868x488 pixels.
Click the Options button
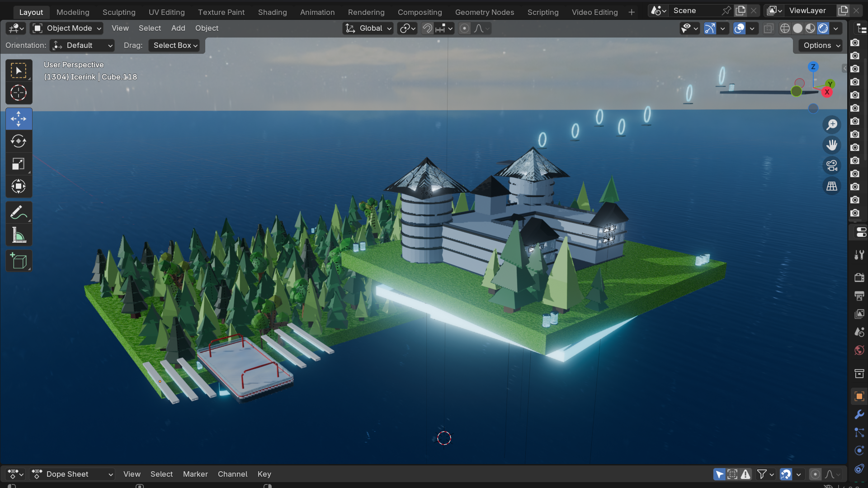821,45
